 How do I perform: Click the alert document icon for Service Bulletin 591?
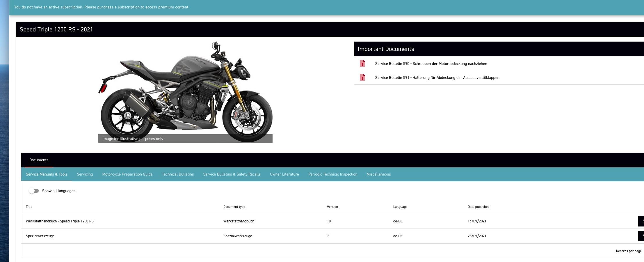(x=362, y=77)
